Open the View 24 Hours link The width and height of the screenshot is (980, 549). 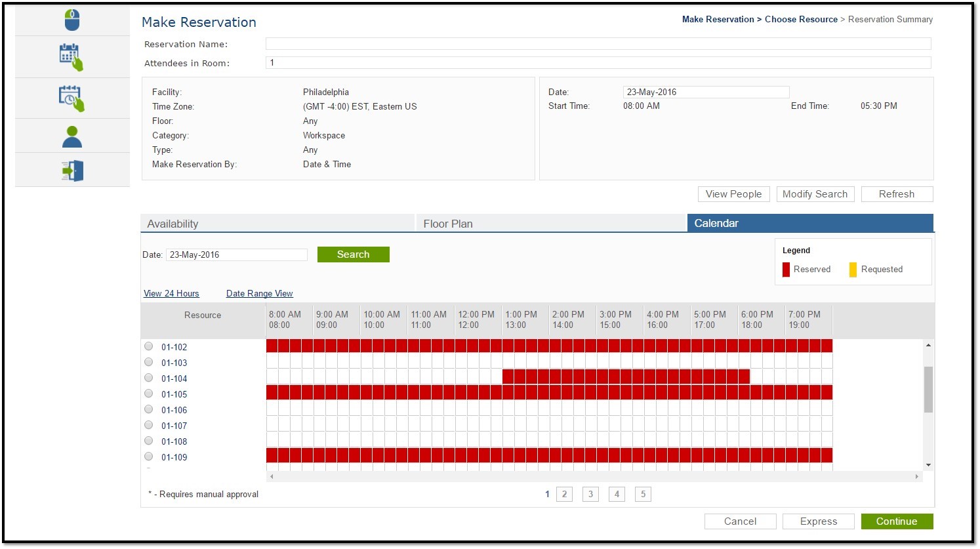(x=171, y=294)
